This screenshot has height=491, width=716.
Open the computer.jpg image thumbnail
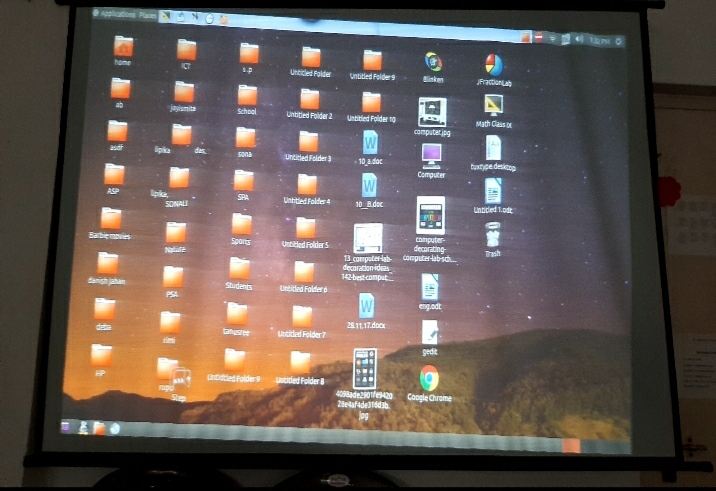(432, 111)
